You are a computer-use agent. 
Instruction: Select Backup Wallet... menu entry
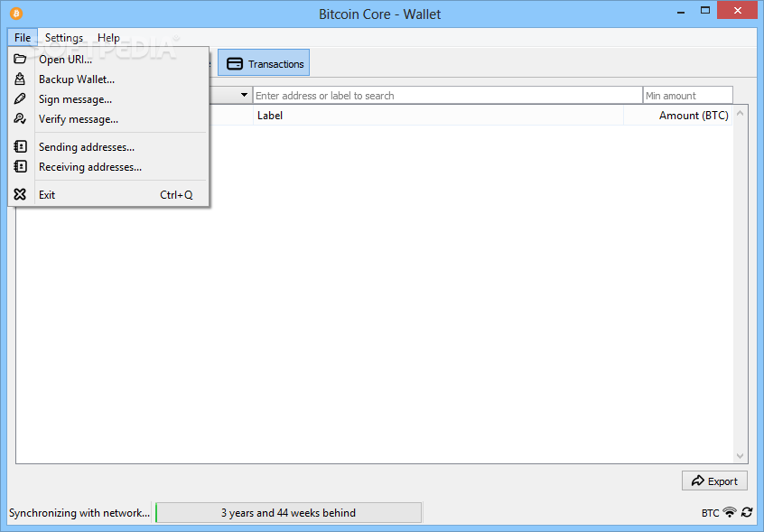108,79
